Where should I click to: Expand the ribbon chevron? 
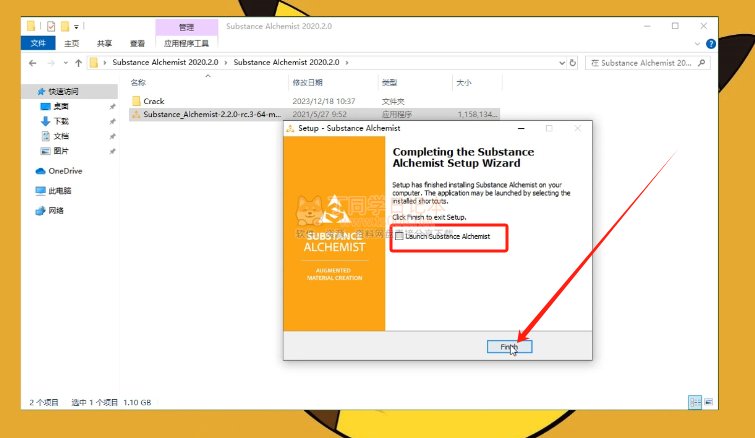[697, 44]
